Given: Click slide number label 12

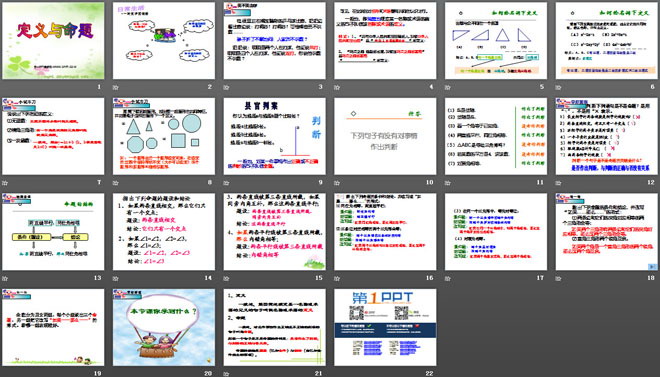Looking at the screenshot, I should (x=651, y=183).
